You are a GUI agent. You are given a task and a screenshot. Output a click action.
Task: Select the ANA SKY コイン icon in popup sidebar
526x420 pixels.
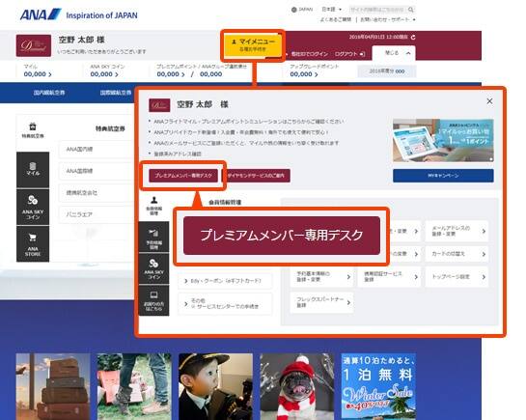point(154,268)
